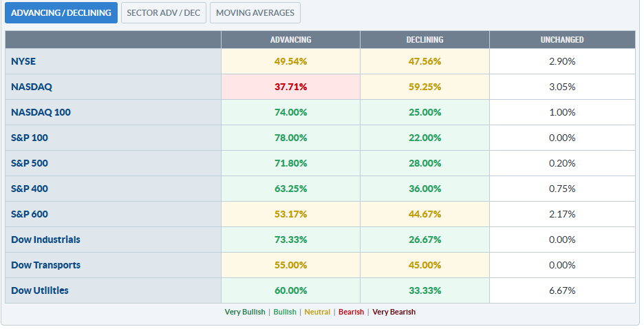
Task: Open the NYSE row link
Action: click(23, 61)
